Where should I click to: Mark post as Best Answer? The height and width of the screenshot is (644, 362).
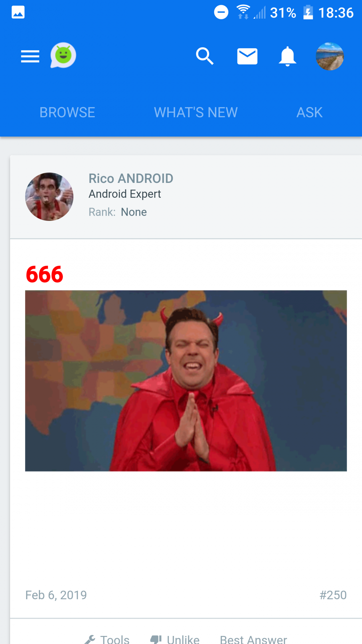point(254,639)
